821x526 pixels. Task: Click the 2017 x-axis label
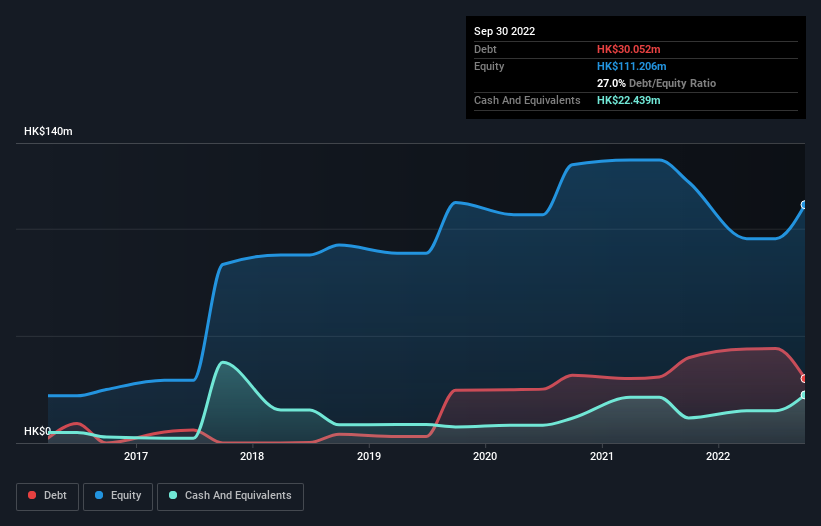[136, 456]
